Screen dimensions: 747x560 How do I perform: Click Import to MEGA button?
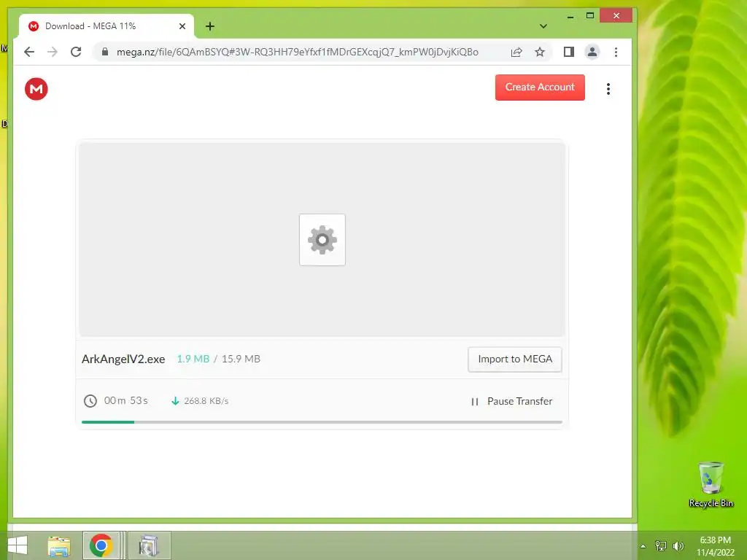tap(515, 359)
